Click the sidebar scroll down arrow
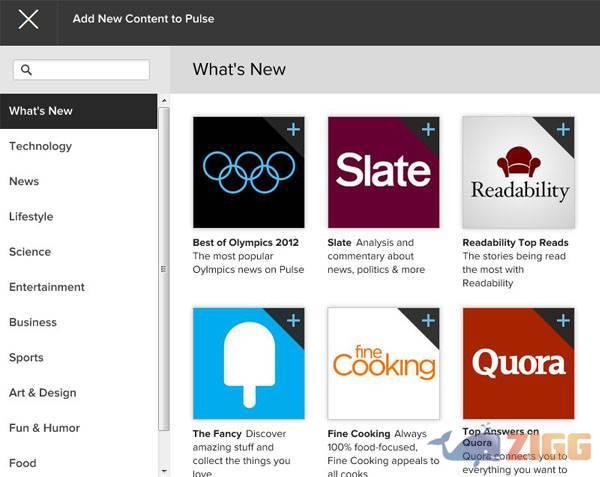 point(164,471)
